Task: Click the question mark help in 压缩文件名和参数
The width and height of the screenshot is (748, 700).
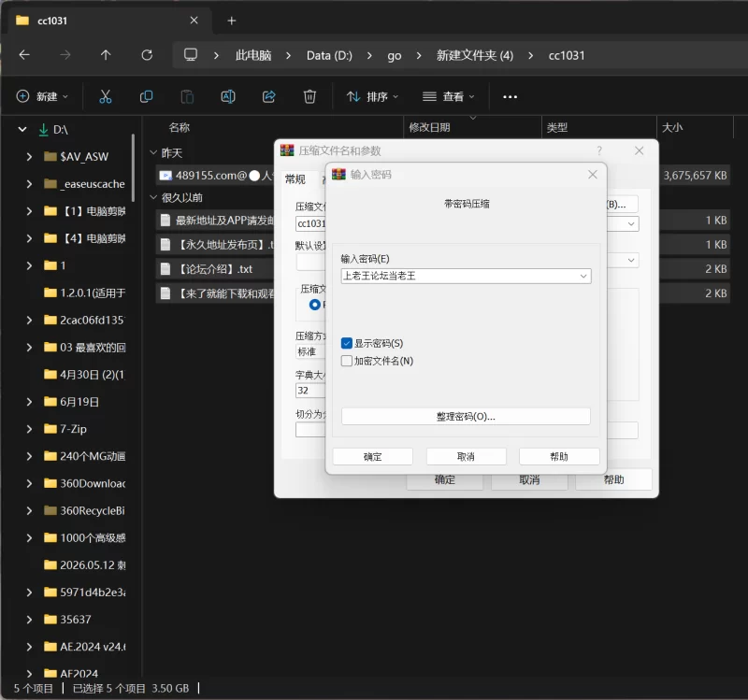Action: click(599, 150)
